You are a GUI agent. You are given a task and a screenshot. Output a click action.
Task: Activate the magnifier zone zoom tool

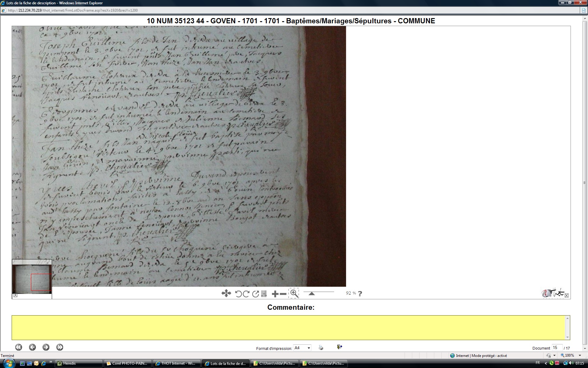tap(294, 293)
